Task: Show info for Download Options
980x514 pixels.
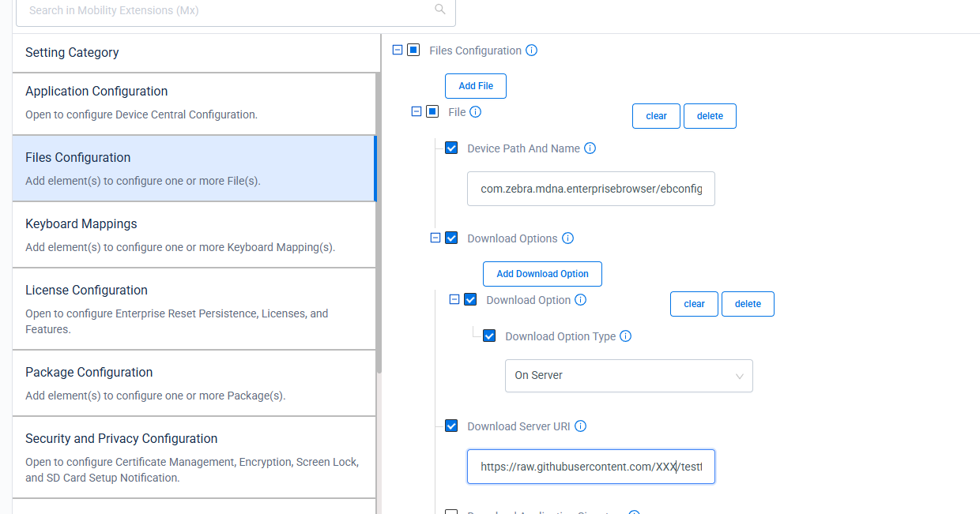Action: (567, 238)
